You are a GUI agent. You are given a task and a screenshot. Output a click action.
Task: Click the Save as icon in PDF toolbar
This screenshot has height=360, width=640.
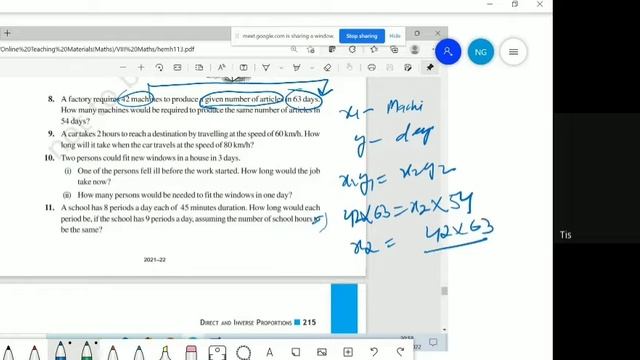click(408, 67)
